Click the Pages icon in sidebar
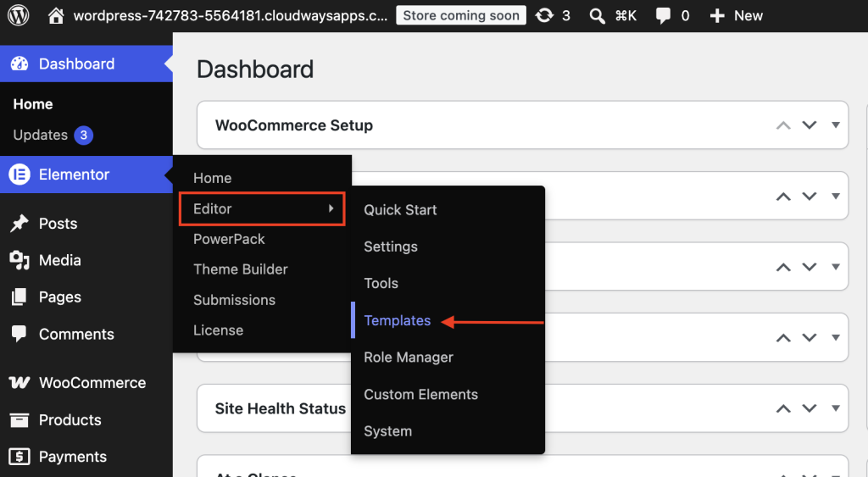This screenshot has height=477, width=868. (19, 297)
